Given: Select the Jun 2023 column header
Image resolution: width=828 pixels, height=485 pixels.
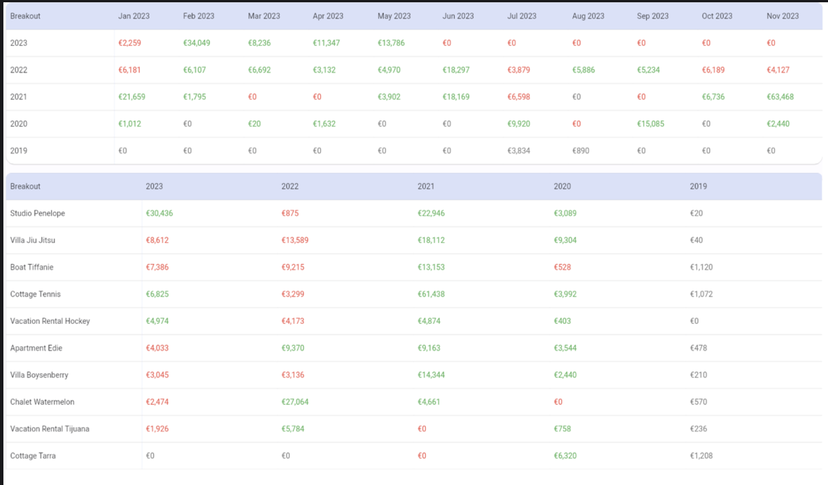Looking at the screenshot, I should click(x=458, y=16).
